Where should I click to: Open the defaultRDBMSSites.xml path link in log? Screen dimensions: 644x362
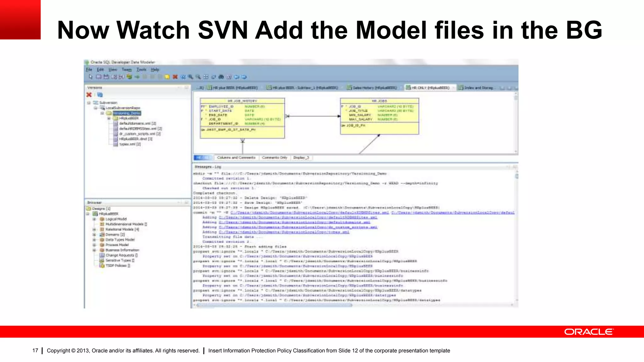298,217
